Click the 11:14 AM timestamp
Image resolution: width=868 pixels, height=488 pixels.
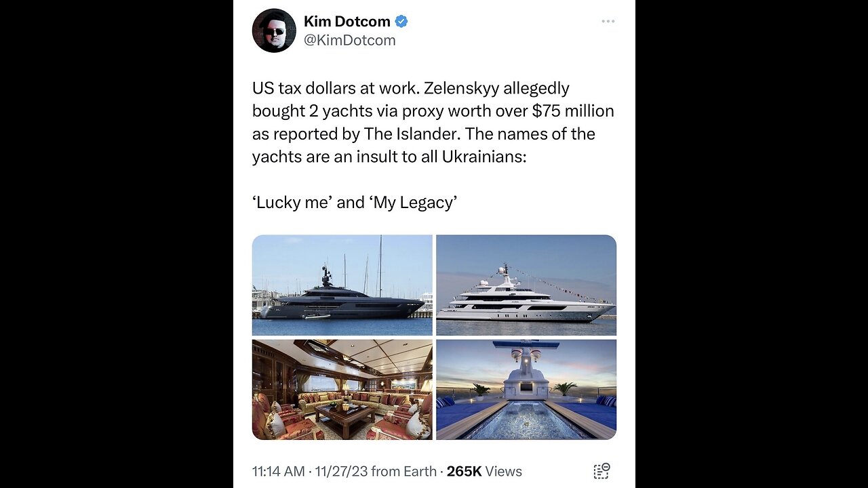tap(278, 472)
